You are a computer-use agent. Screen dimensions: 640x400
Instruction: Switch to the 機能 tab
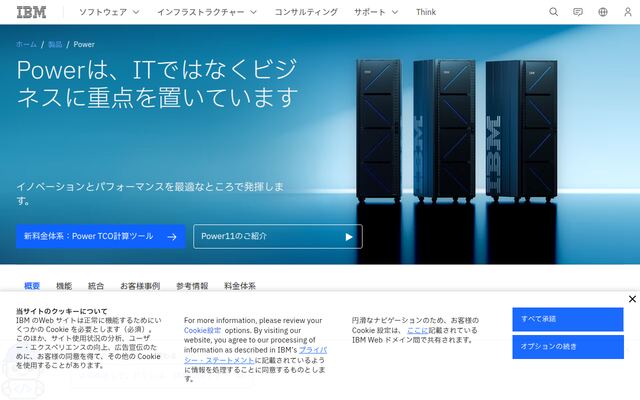(64, 286)
